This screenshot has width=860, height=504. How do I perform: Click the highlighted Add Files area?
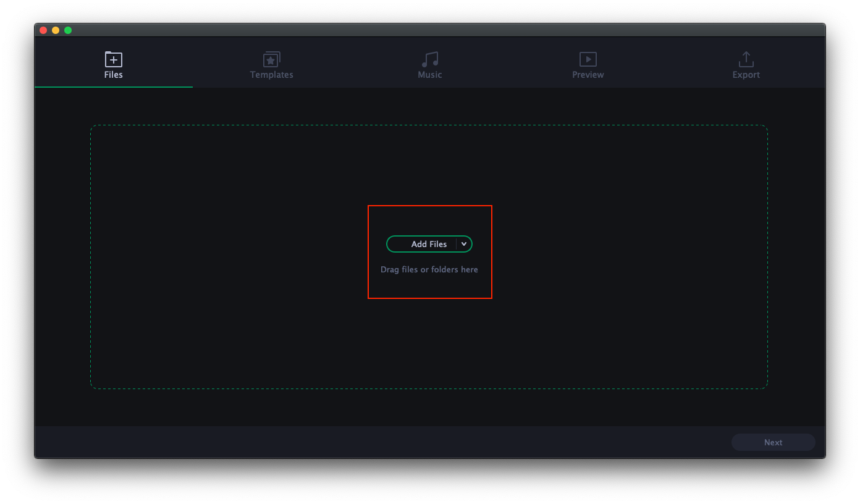429,252
